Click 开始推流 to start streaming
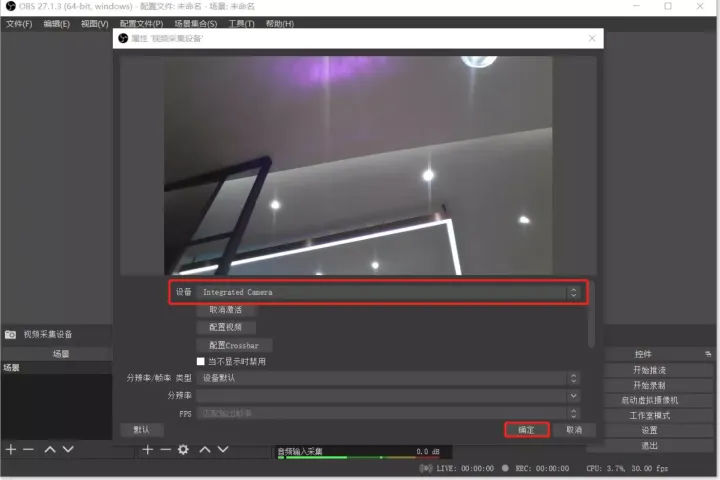The image size is (720, 480). click(649, 370)
